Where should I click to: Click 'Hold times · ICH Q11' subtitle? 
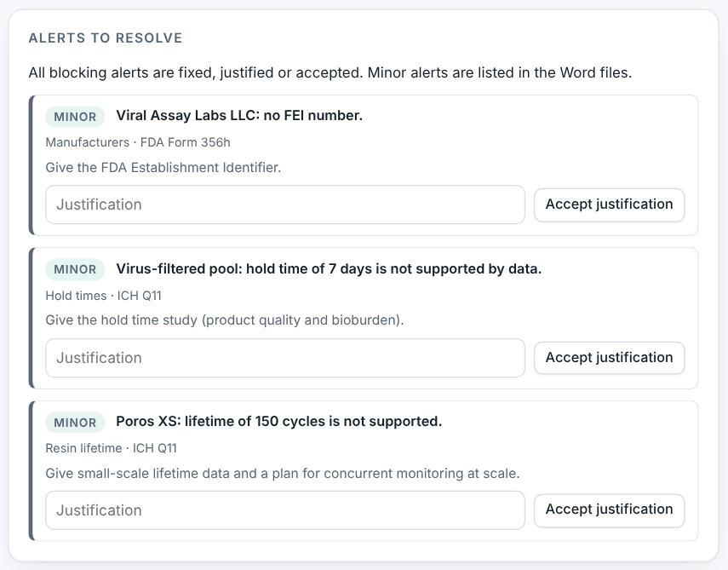104,296
